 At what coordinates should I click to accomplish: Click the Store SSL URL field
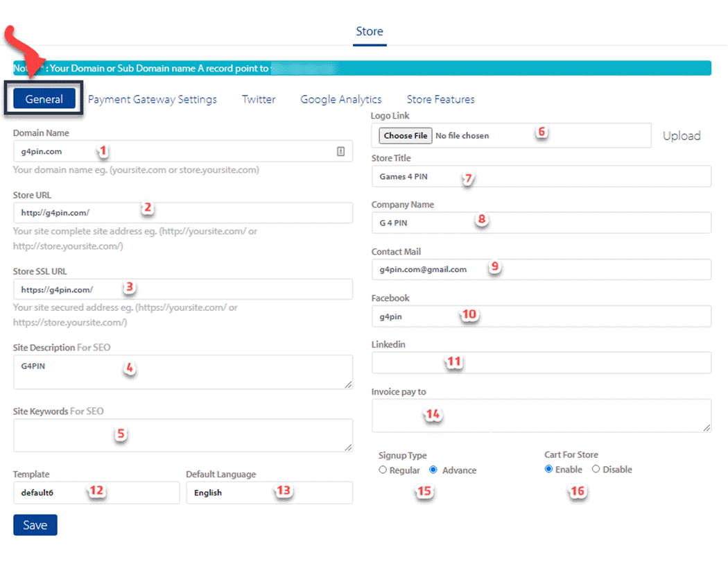click(x=183, y=289)
